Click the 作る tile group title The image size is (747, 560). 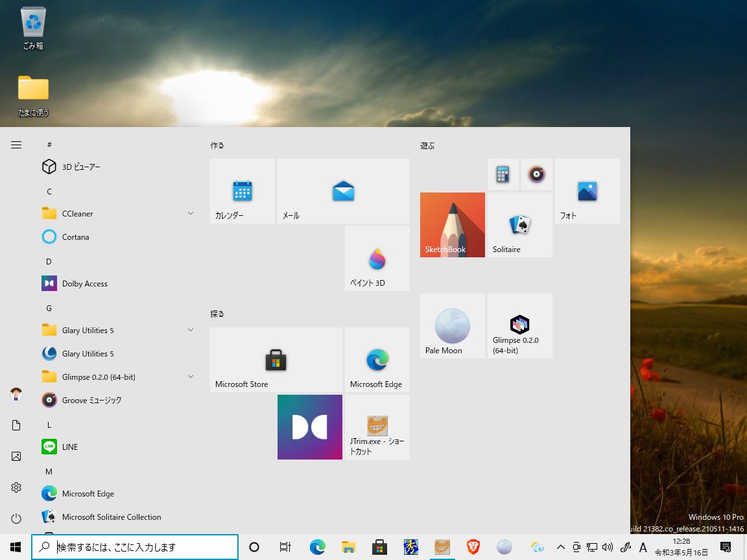coord(217,145)
